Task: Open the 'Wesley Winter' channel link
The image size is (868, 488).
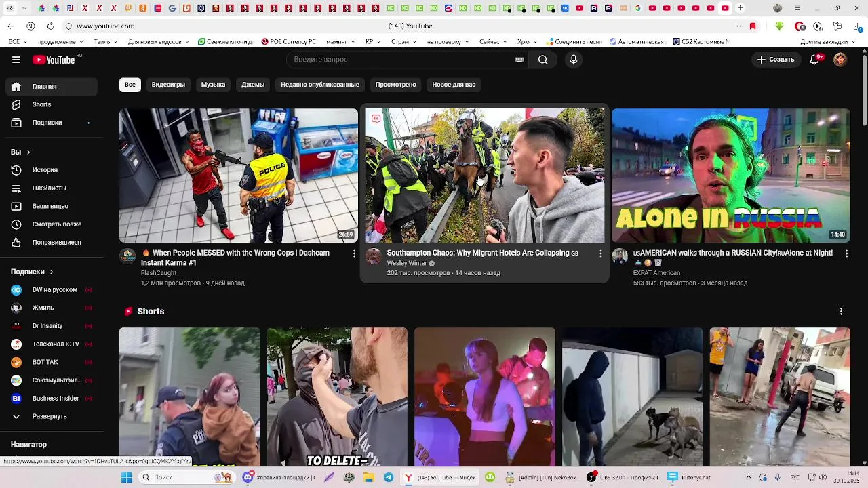Action: [x=407, y=264]
